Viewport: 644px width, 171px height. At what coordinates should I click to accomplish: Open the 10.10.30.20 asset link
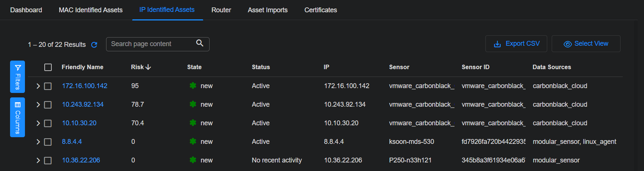[79, 123]
